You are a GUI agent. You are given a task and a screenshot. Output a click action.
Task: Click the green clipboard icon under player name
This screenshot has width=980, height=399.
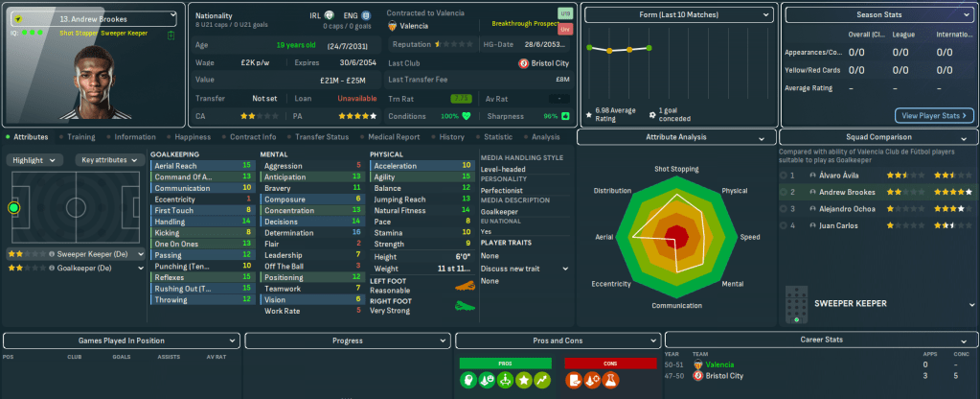[170, 35]
